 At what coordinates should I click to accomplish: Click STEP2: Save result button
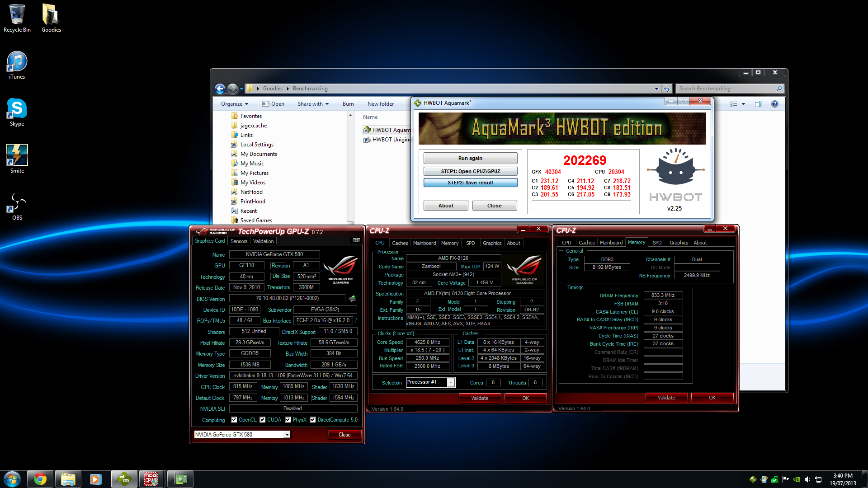(x=470, y=183)
